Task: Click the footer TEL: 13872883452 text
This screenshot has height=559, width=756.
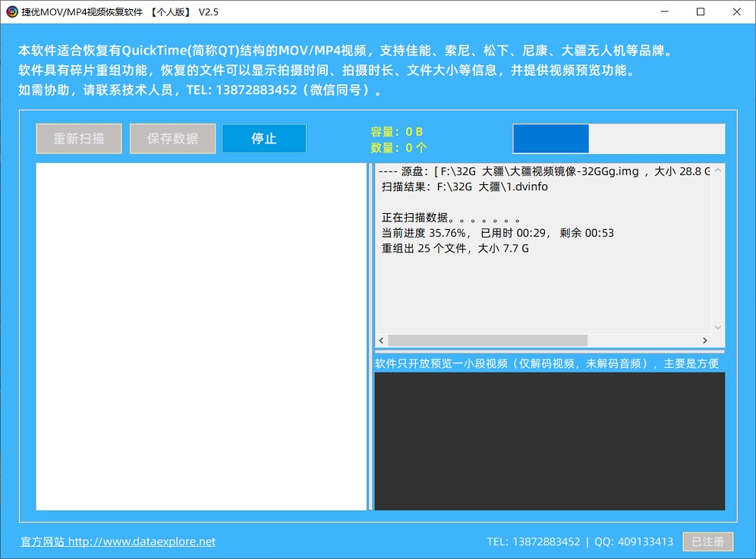Action: pyautogui.click(x=534, y=542)
